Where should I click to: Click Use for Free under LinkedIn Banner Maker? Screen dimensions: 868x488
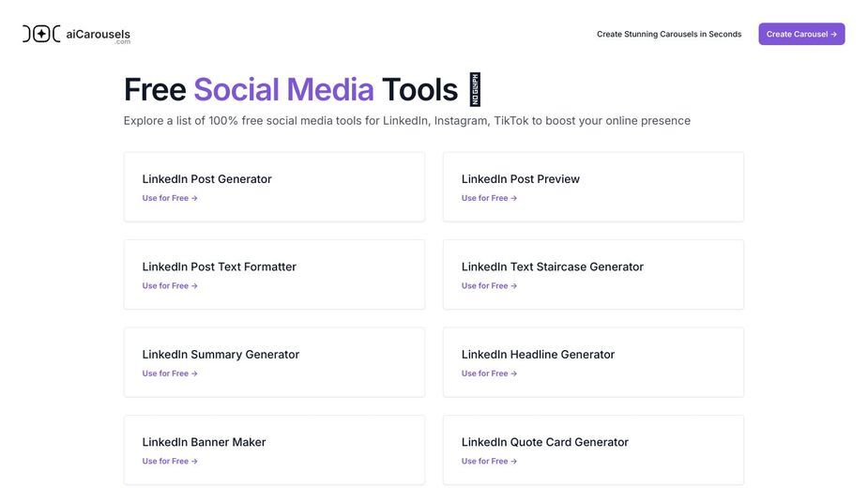(170, 461)
